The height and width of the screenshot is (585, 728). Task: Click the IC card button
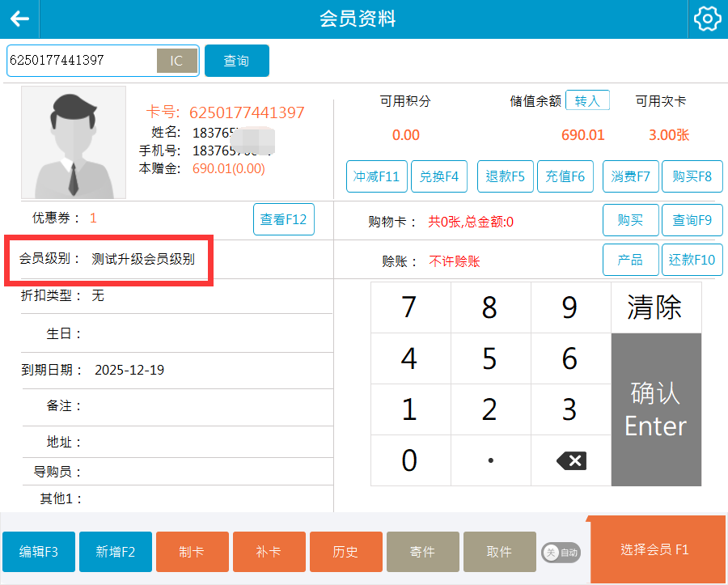tap(176, 61)
